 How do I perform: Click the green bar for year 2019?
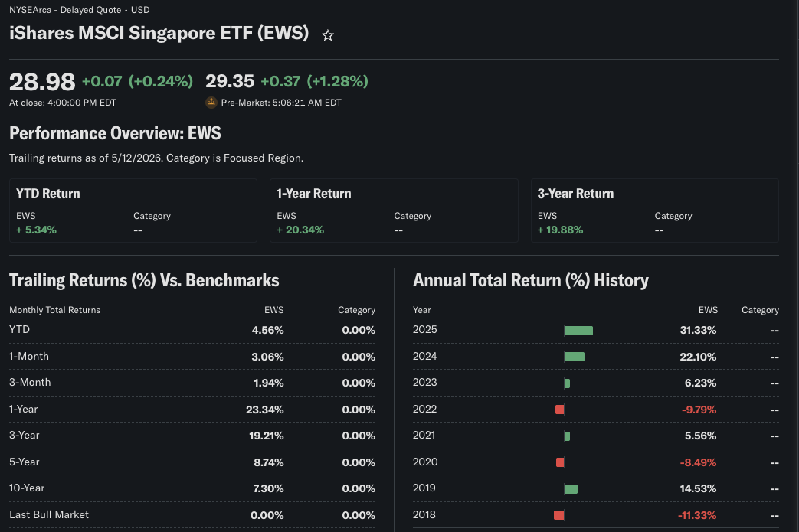[x=571, y=489]
